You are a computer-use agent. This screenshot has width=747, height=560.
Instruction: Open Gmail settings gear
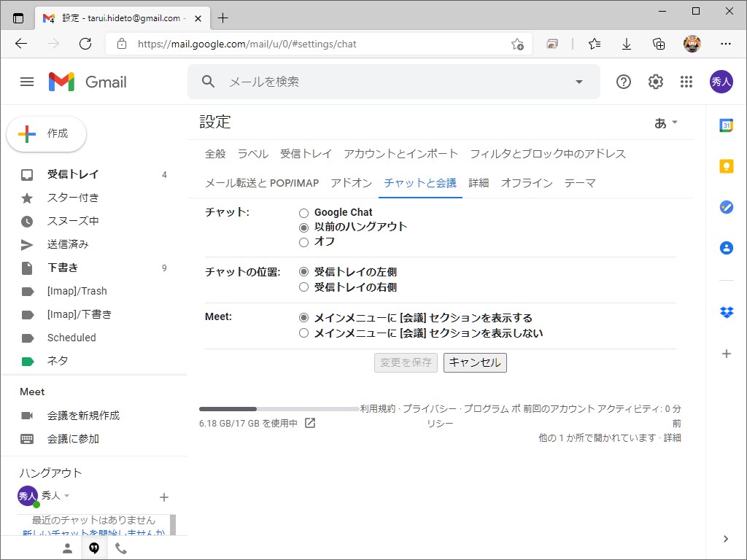click(655, 82)
